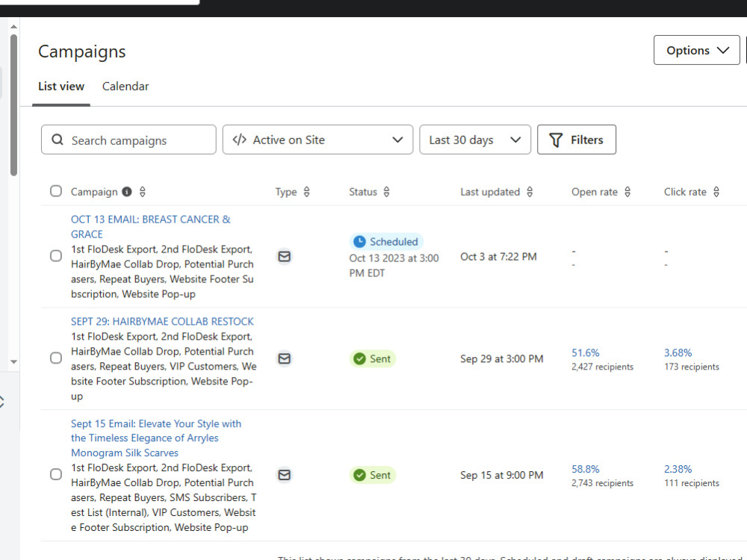The width and height of the screenshot is (747, 560).
Task: Click the info icon next to Campaign header
Action: pyautogui.click(x=126, y=191)
